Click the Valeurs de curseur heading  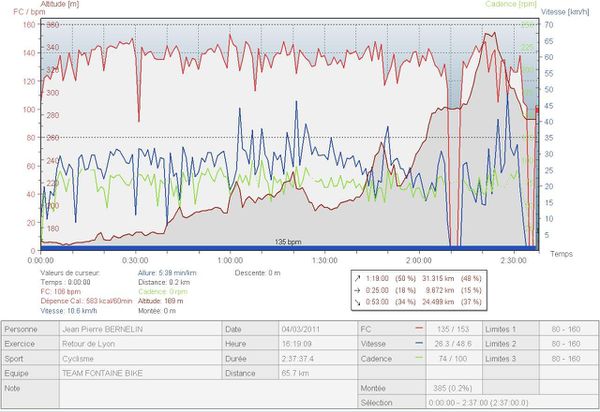70,273
